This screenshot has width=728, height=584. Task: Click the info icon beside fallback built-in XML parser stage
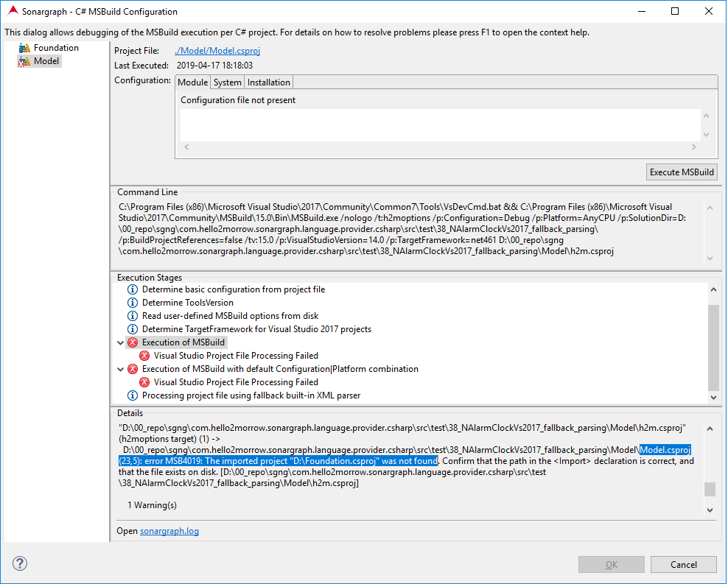pyautogui.click(x=133, y=395)
